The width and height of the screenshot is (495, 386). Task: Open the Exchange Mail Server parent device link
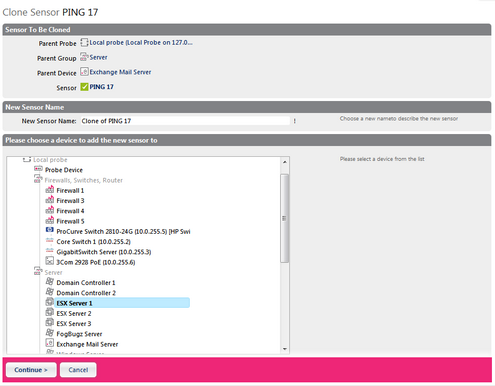(x=120, y=72)
